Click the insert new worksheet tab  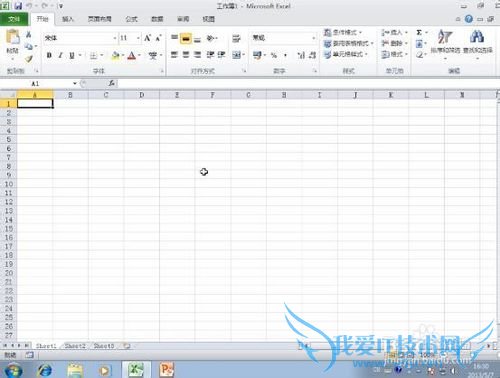(127, 346)
